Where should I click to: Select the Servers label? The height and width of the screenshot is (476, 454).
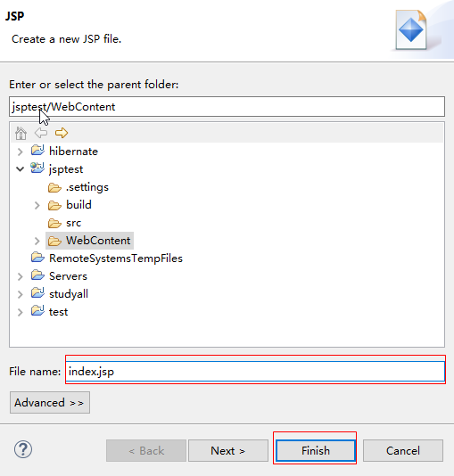click(68, 276)
